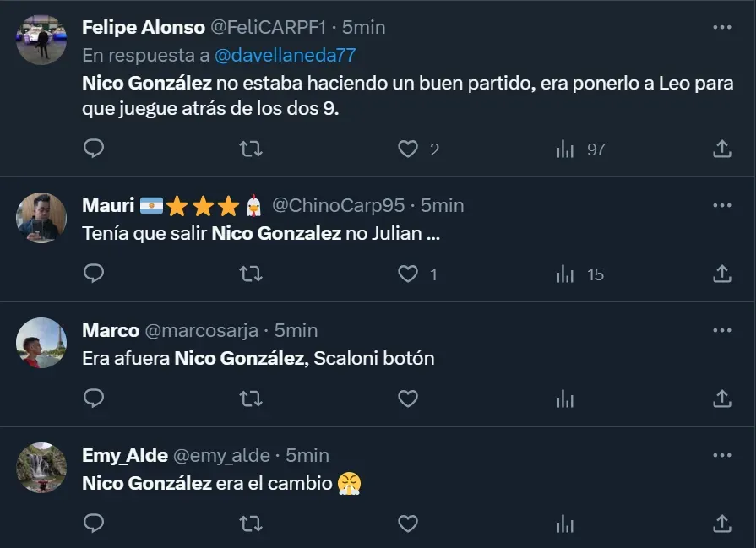Like Marco's tweet about Scaloni
Viewport: 756px width, 548px height.
(x=408, y=399)
